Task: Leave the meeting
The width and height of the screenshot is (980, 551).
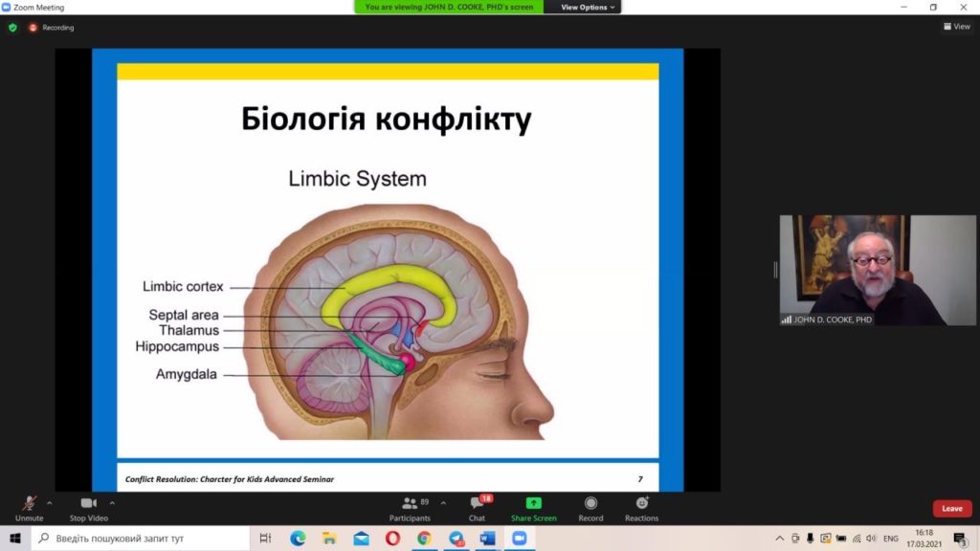Action: tap(951, 509)
